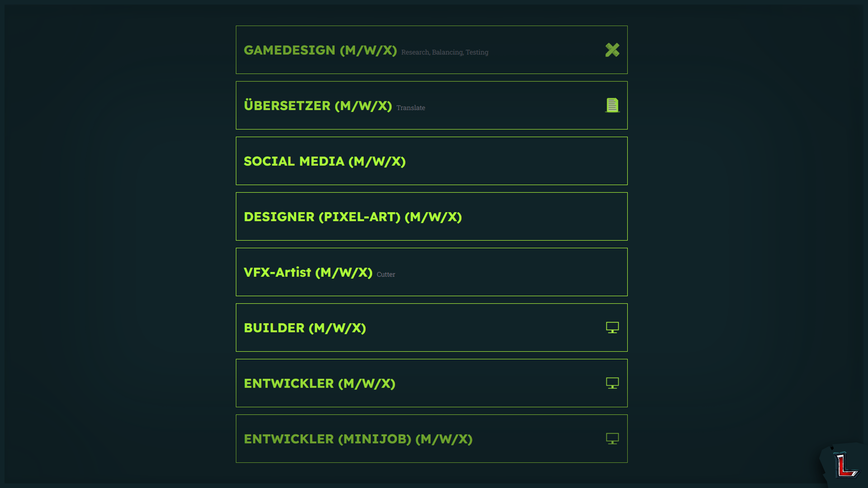Click empty area of Social Media box
This screenshot has width=868, height=488.
click(x=515, y=161)
